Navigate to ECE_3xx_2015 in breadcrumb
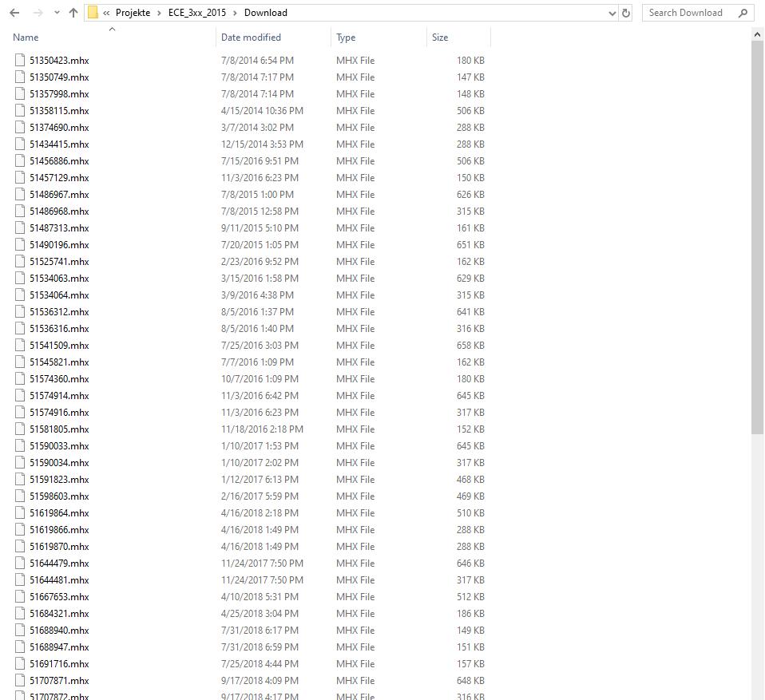The height and width of the screenshot is (700, 765). (x=197, y=13)
